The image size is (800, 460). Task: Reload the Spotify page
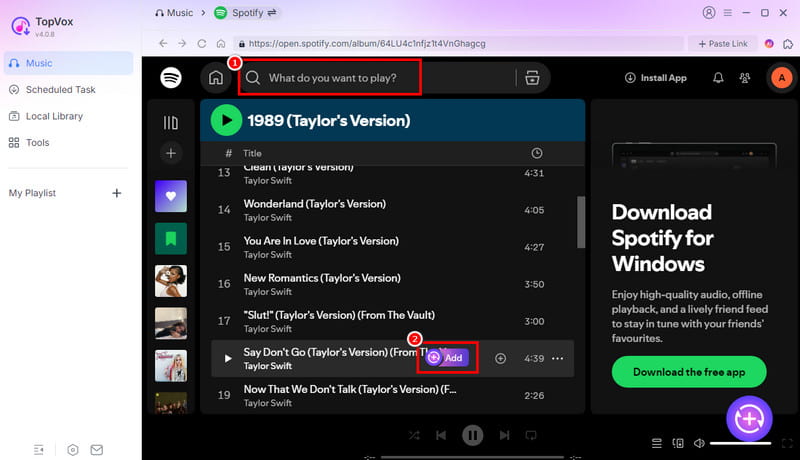202,43
